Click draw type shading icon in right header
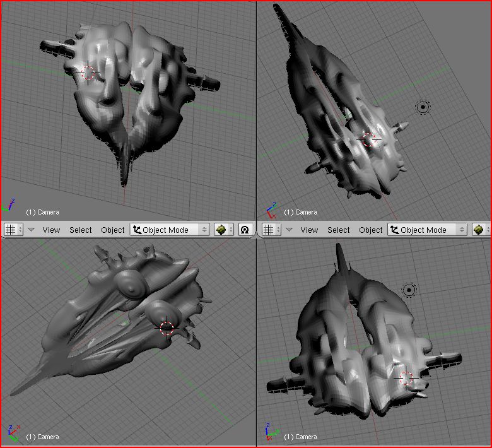 coord(481,230)
